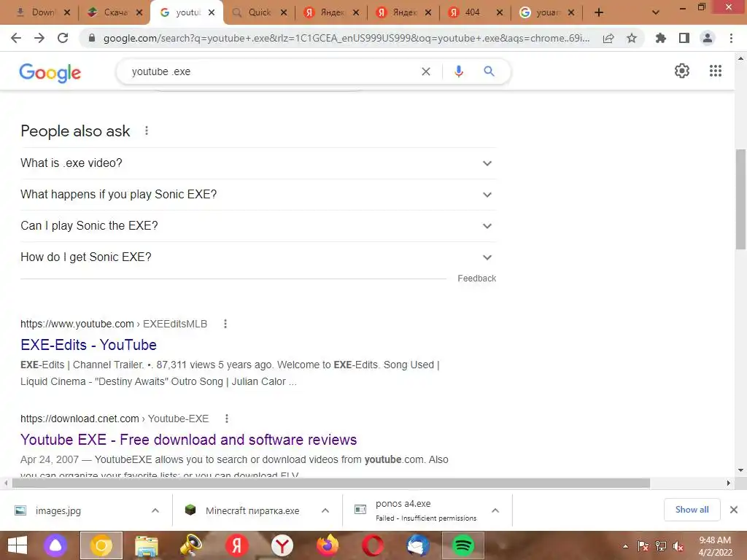Viewport: 747px width, 560px height.
Task: Open Chrome's three-dot menu
Action: pos(731,38)
